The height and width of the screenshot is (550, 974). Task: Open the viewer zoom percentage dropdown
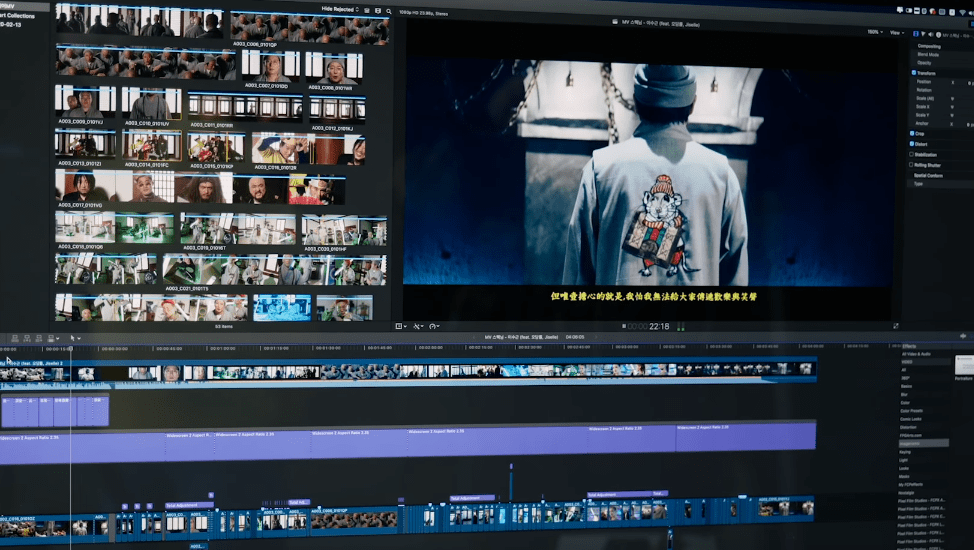[875, 32]
